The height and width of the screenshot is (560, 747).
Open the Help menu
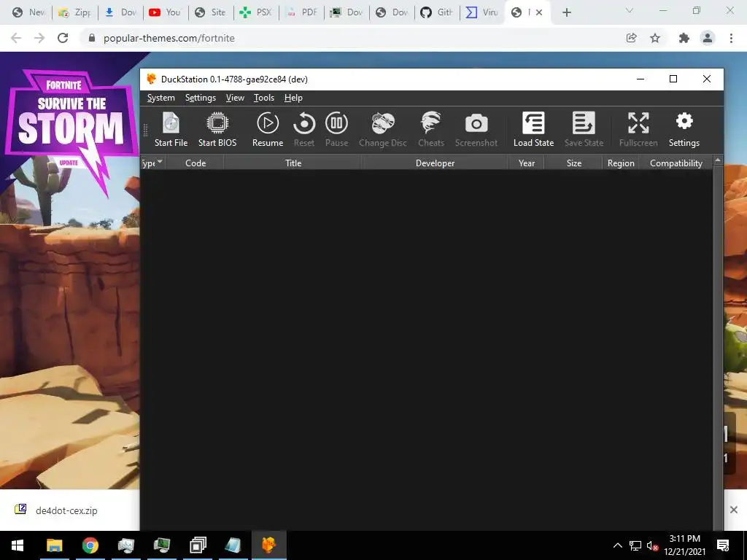[x=293, y=98]
